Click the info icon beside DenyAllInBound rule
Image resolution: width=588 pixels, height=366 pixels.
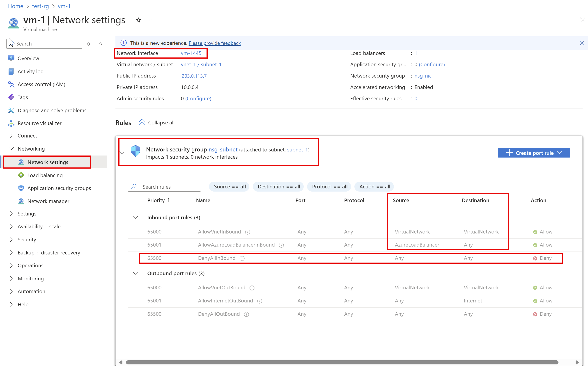click(x=242, y=258)
